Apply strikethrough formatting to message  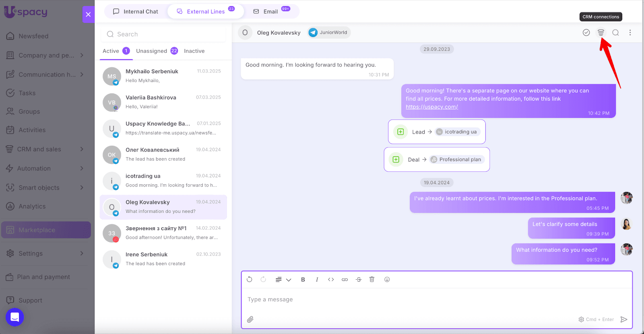(359, 280)
